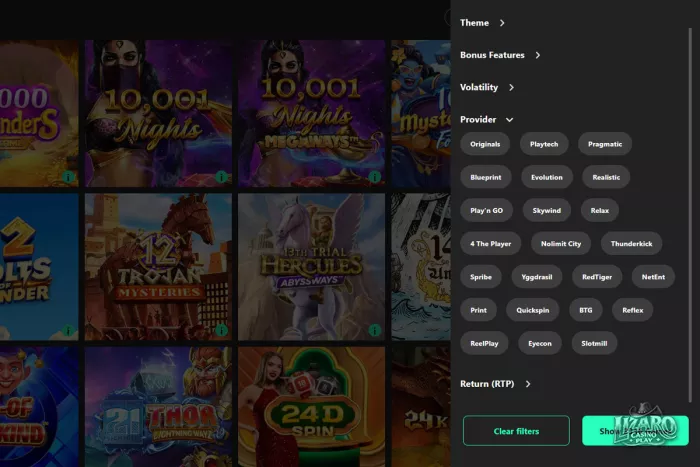Select the ReelPlay provider chip
The image size is (700, 467).
click(x=484, y=343)
